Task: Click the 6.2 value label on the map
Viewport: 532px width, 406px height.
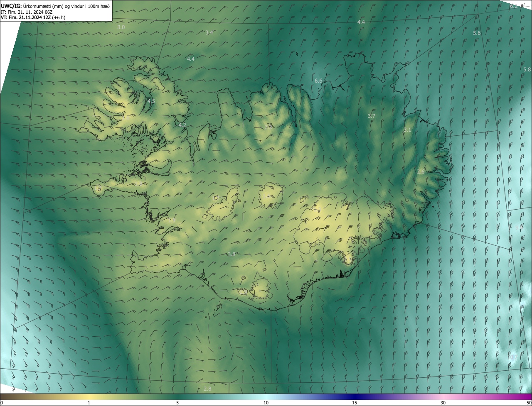Action: pyautogui.click(x=514, y=6)
